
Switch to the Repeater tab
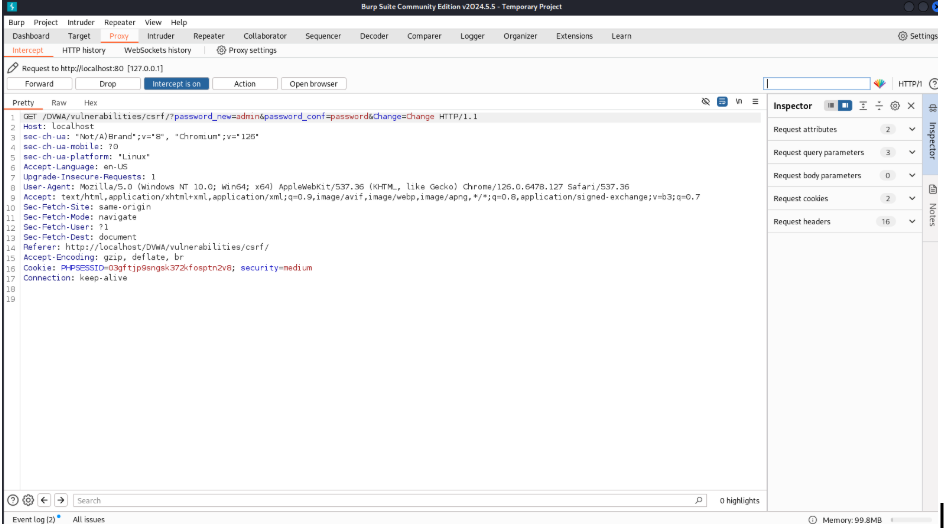tap(209, 36)
